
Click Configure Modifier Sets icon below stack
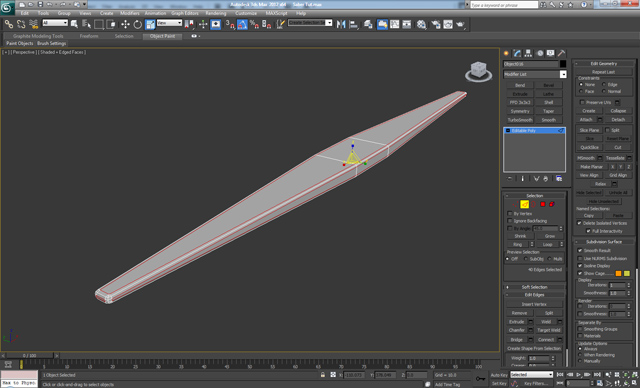point(559,179)
